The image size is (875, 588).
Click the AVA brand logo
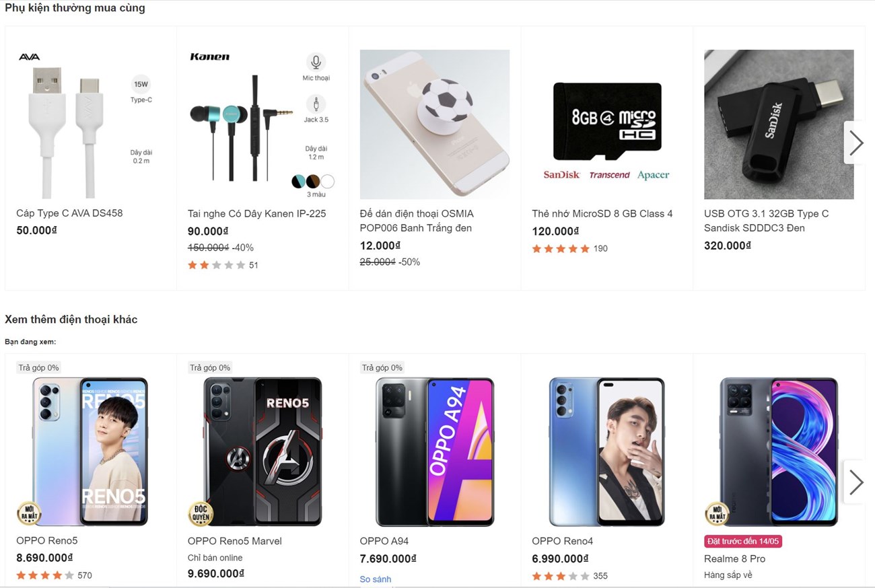[x=29, y=57]
